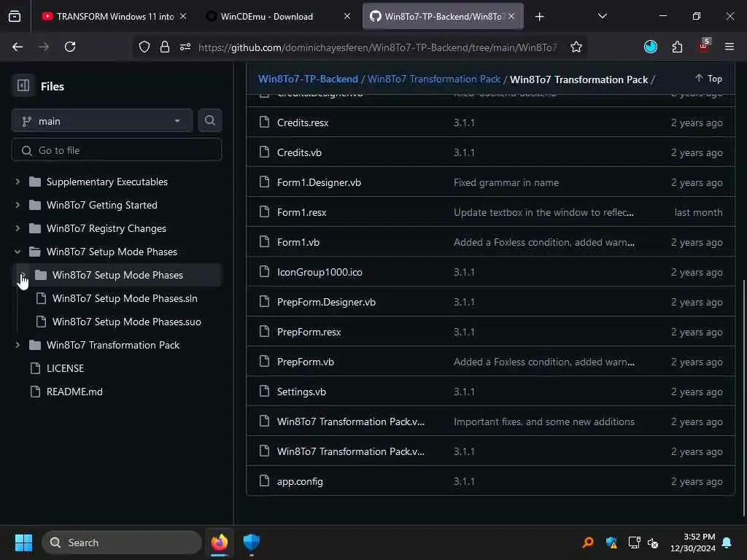Open app.config file
The height and width of the screenshot is (560, 747).
point(300,481)
